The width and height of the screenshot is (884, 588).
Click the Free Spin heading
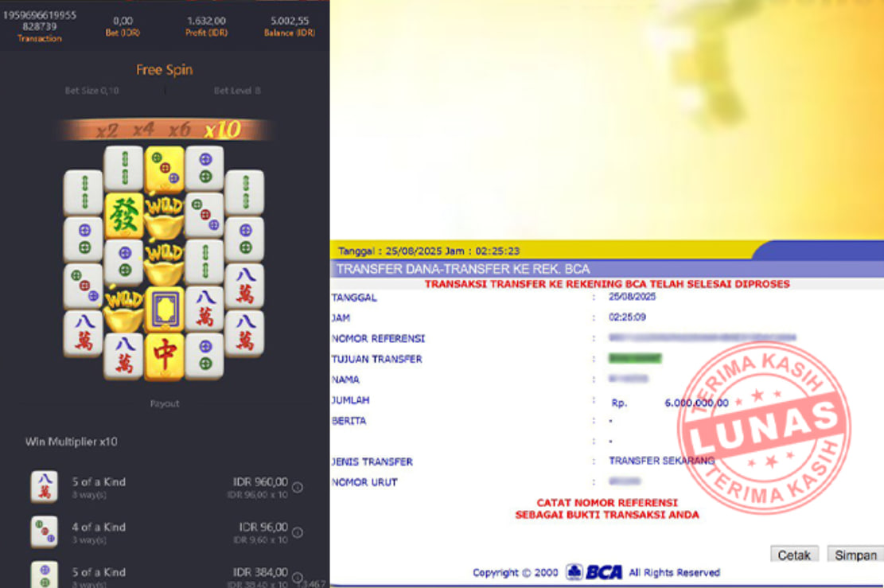point(165,70)
